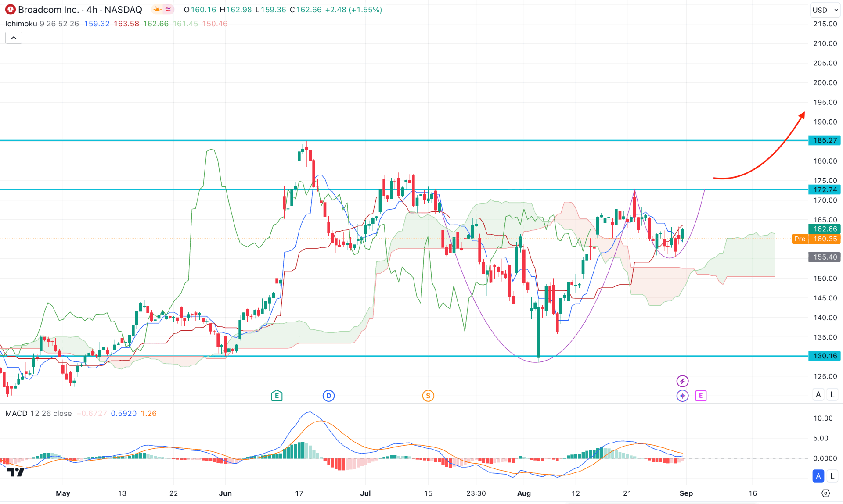Viewport: 843px width, 504px height.
Task: Select the 172.74 horizontal line price label
Action: tap(825, 189)
